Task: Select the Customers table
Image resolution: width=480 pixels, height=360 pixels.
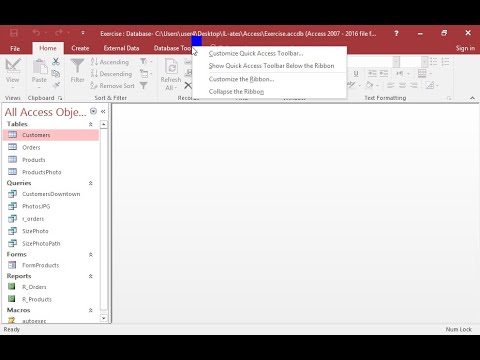Action: coord(51,135)
